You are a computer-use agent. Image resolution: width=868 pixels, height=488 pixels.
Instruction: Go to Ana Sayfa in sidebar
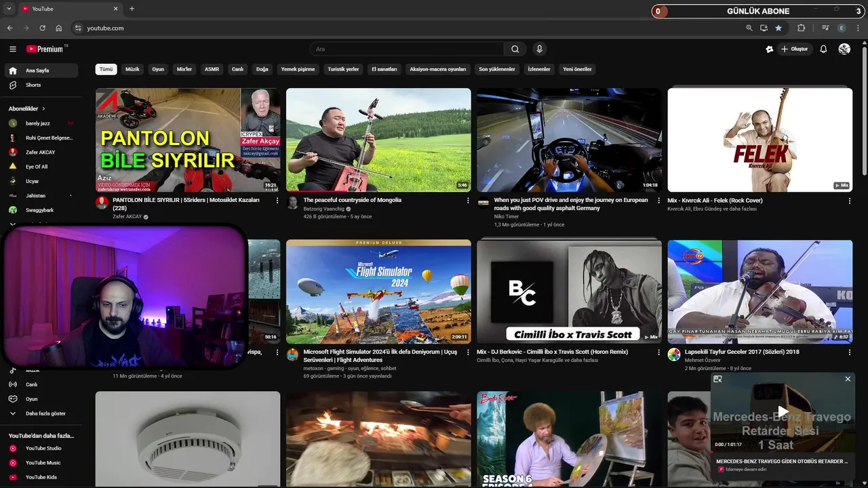41,70
